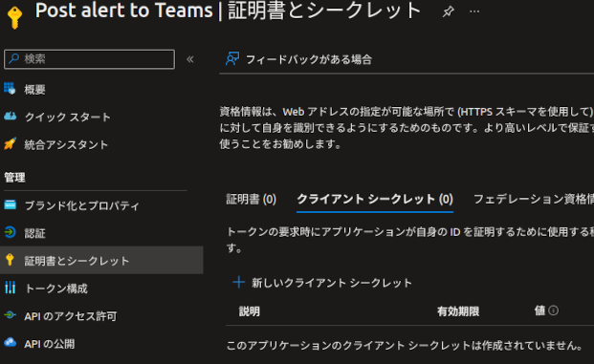Click the API のアクセス許可 icon
The width and height of the screenshot is (594, 364).
(11, 315)
